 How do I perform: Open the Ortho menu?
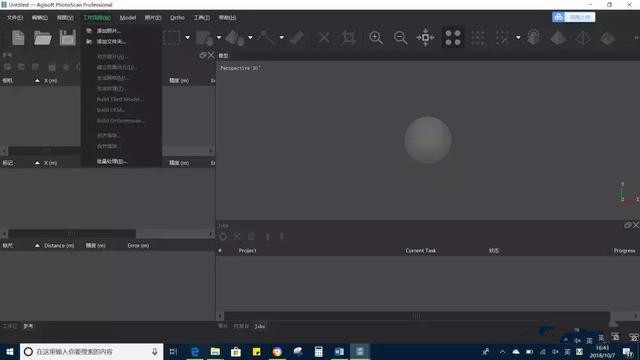tap(177, 18)
